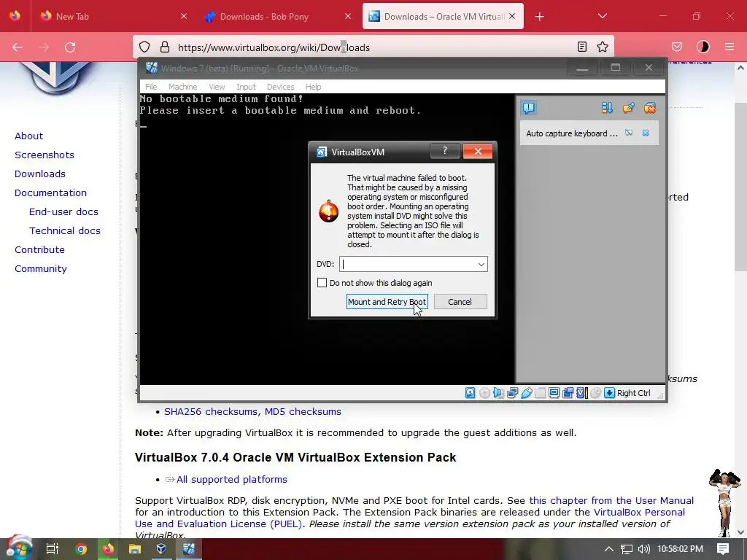Click the sort notifications order icon
The width and height of the screenshot is (747, 560).
pyautogui.click(x=607, y=108)
